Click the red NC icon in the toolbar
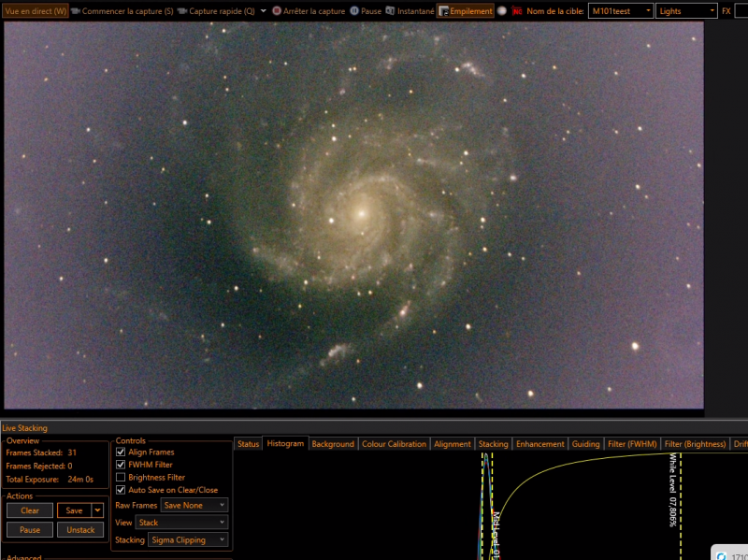 click(517, 11)
